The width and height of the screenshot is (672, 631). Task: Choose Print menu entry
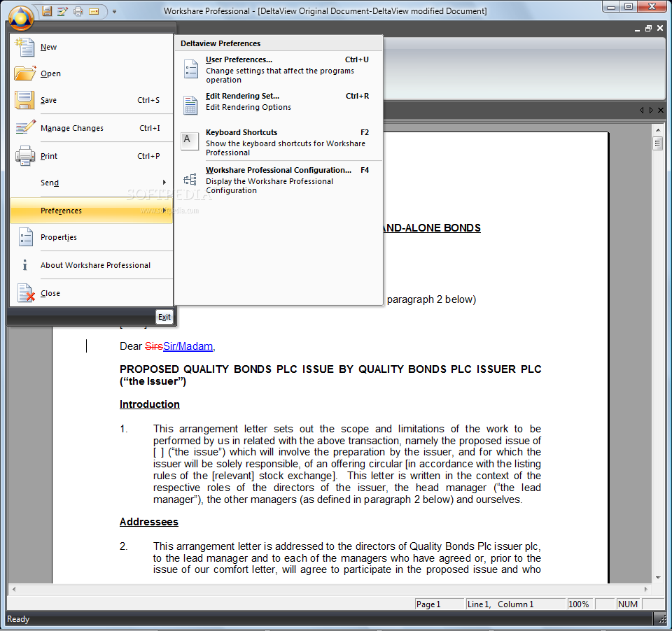(92, 156)
